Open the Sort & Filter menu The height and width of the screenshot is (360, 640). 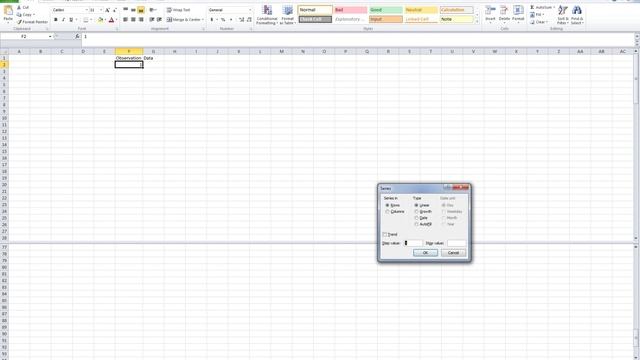(563, 15)
